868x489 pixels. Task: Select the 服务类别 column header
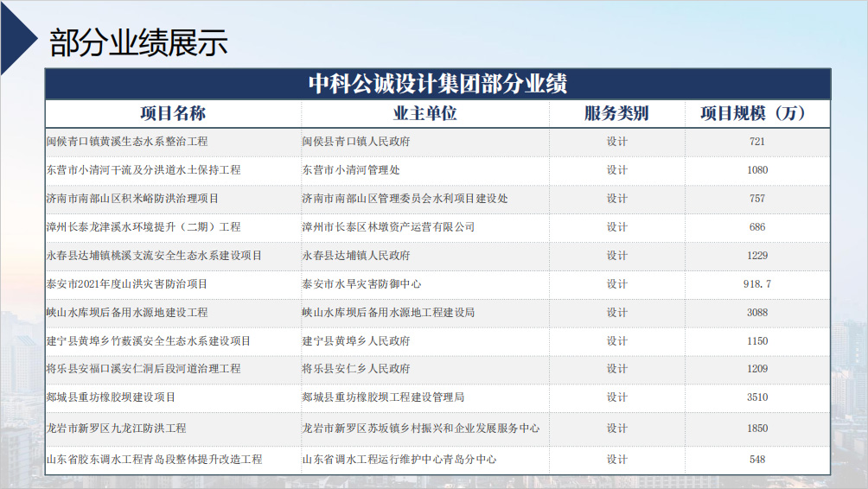616,113
